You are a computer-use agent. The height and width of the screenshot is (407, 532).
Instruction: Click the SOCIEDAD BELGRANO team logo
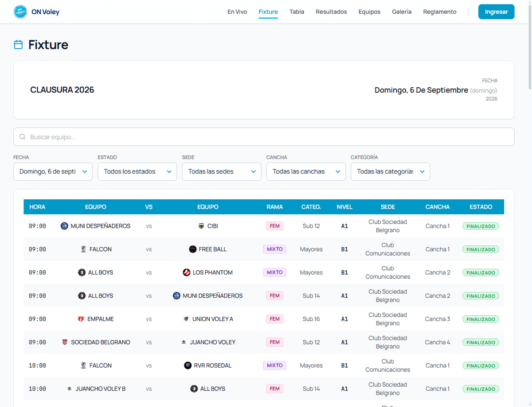click(x=65, y=342)
